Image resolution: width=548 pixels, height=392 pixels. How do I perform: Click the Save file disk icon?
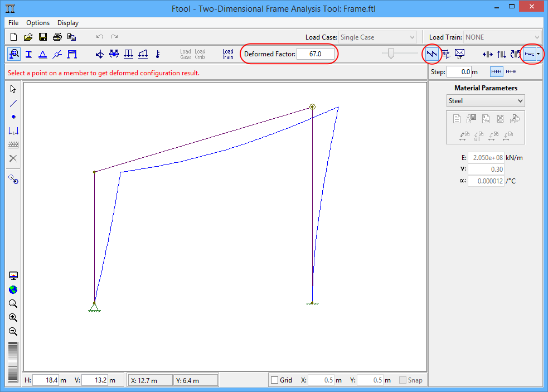(43, 37)
